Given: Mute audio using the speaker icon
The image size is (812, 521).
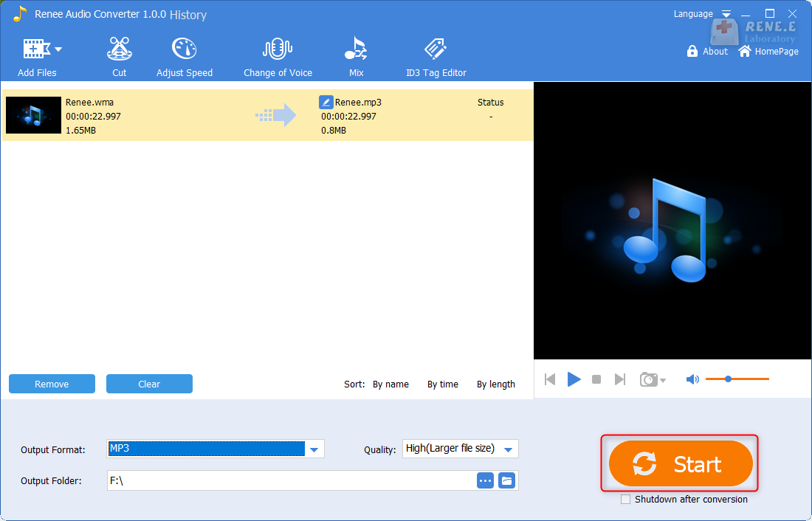Looking at the screenshot, I should [x=692, y=379].
